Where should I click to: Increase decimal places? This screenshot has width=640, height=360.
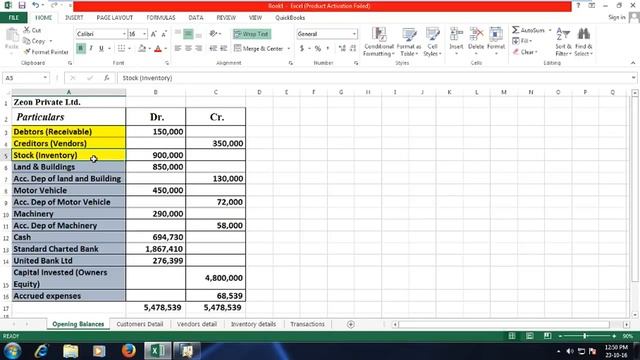pyautogui.click(x=342, y=48)
